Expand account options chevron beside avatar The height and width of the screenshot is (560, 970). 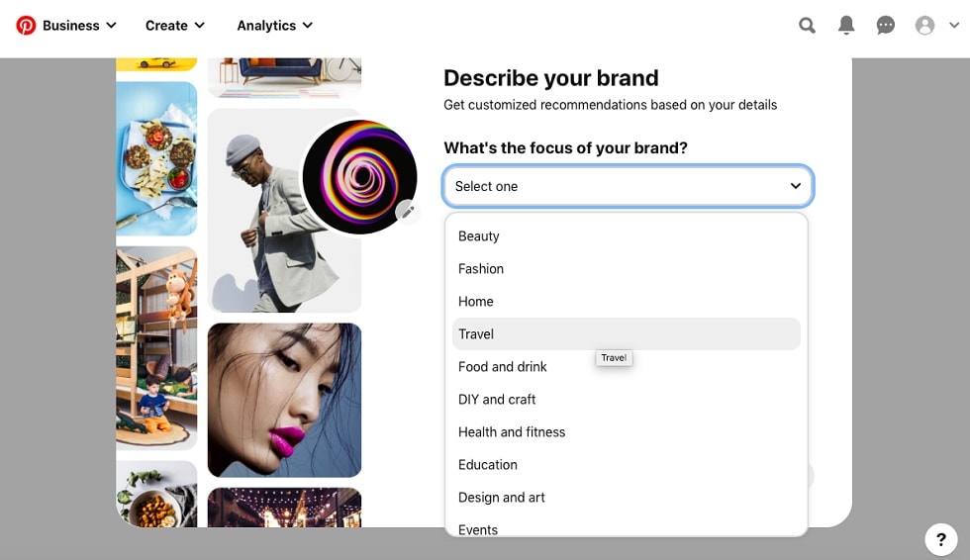click(954, 26)
